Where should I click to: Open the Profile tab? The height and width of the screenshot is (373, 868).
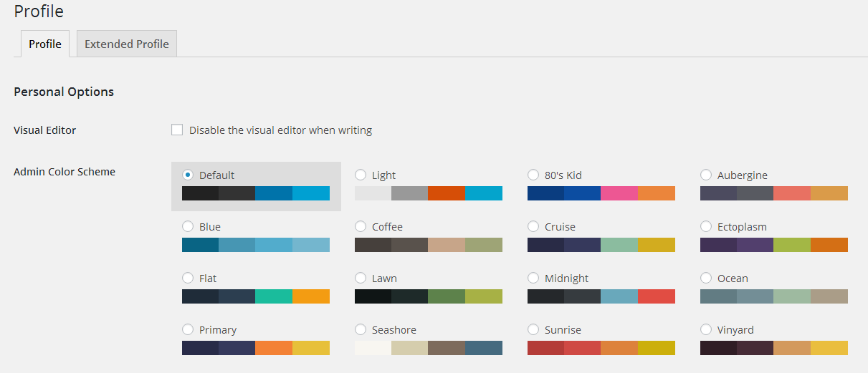pyautogui.click(x=45, y=44)
